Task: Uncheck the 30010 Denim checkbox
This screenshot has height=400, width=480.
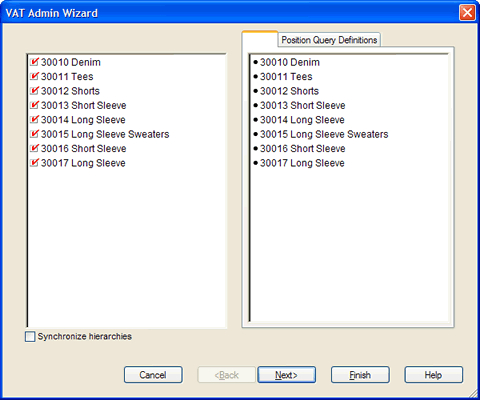Action: click(x=34, y=62)
